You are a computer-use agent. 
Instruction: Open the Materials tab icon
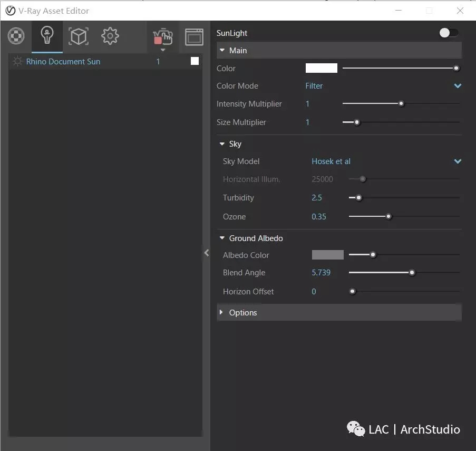tap(16, 36)
